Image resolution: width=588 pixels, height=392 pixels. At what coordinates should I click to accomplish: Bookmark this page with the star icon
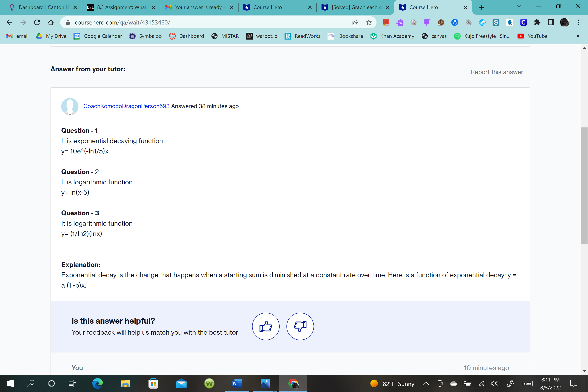click(x=369, y=23)
